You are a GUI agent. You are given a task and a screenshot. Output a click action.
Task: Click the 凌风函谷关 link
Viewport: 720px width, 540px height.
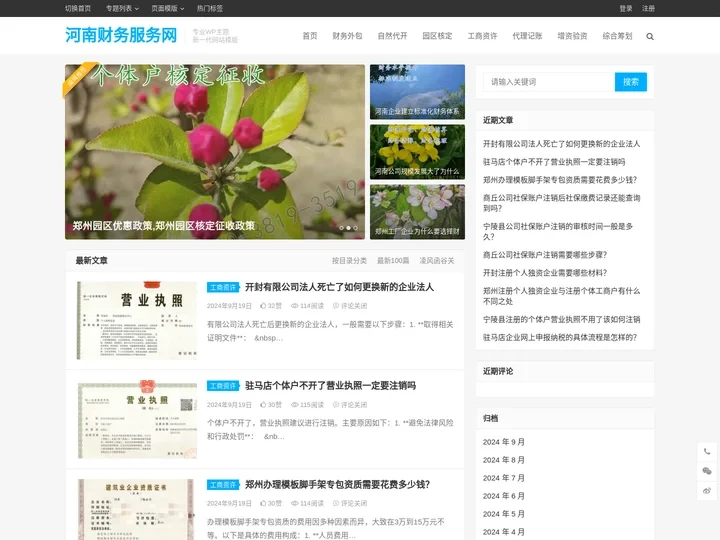437,261
